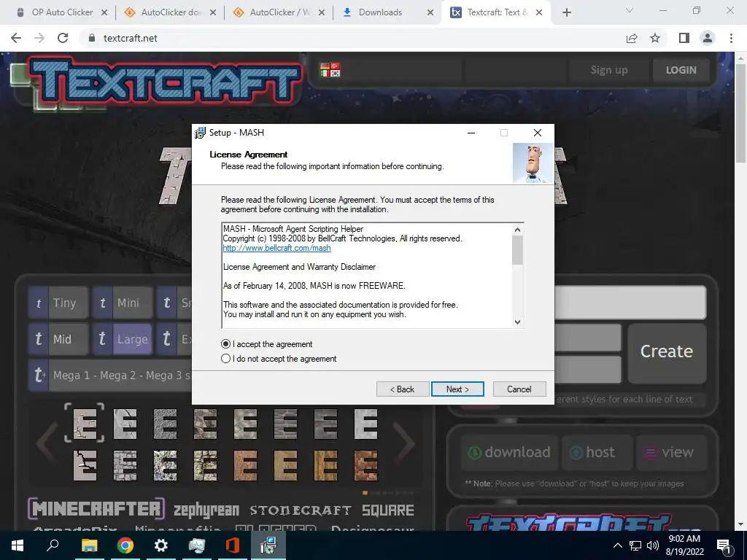Open the bellcraft.com/mash link in license
Image resolution: width=747 pixels, height=560 pixels.
pos(276,248)
